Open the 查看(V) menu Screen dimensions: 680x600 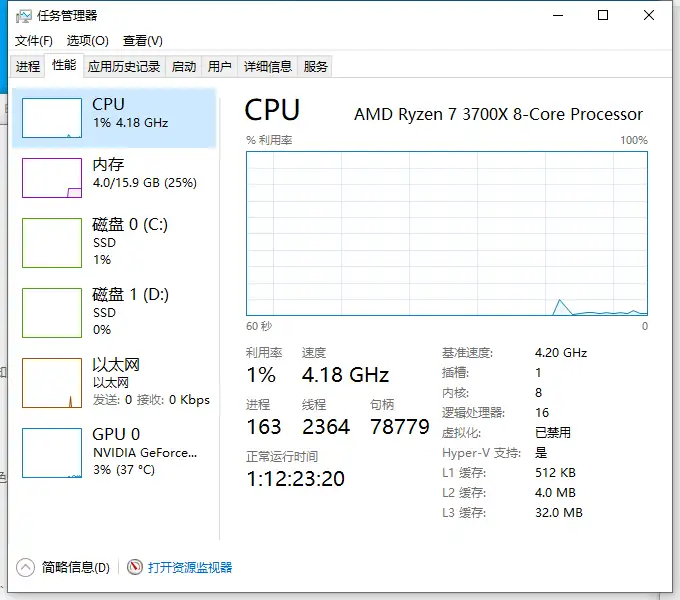coord(143,41)
